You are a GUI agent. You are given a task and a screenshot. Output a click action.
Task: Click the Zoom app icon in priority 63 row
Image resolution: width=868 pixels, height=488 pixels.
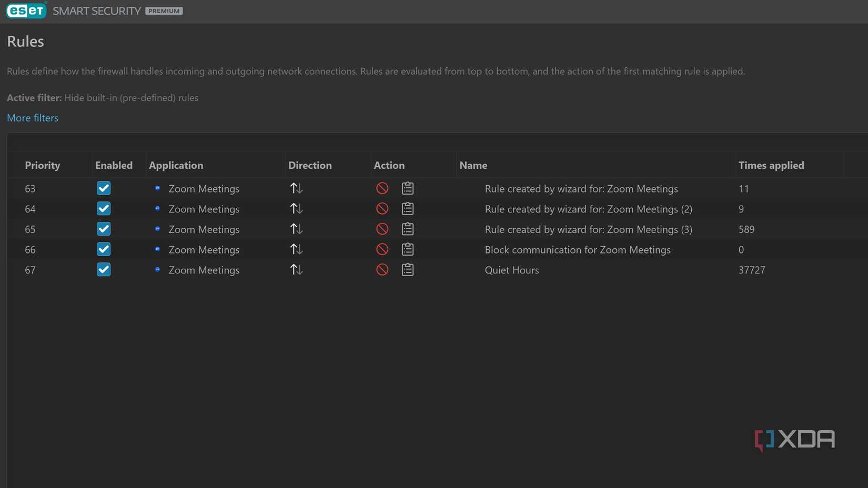click(x=157, y=188)
